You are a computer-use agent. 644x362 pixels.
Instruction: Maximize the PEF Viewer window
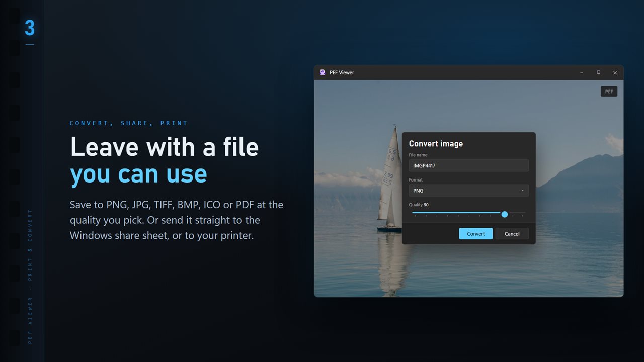(598, 73)
